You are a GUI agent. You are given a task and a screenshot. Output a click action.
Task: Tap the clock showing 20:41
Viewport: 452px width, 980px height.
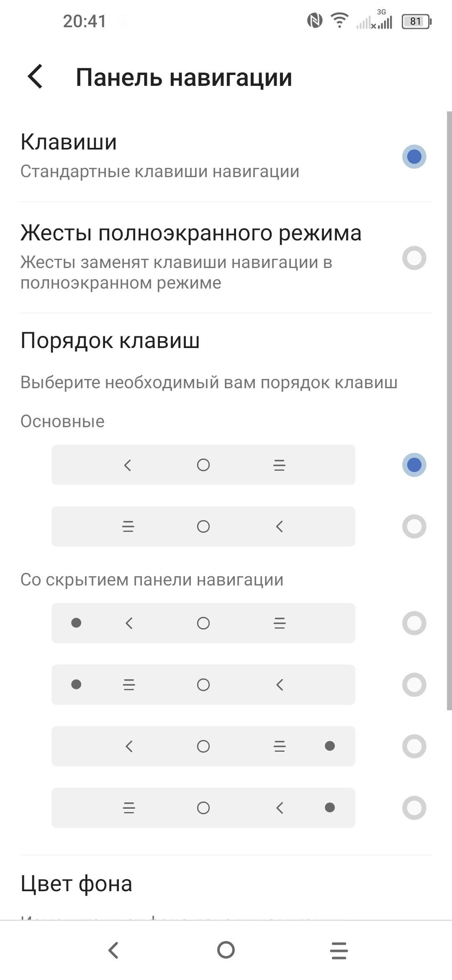tap(85, 21)
